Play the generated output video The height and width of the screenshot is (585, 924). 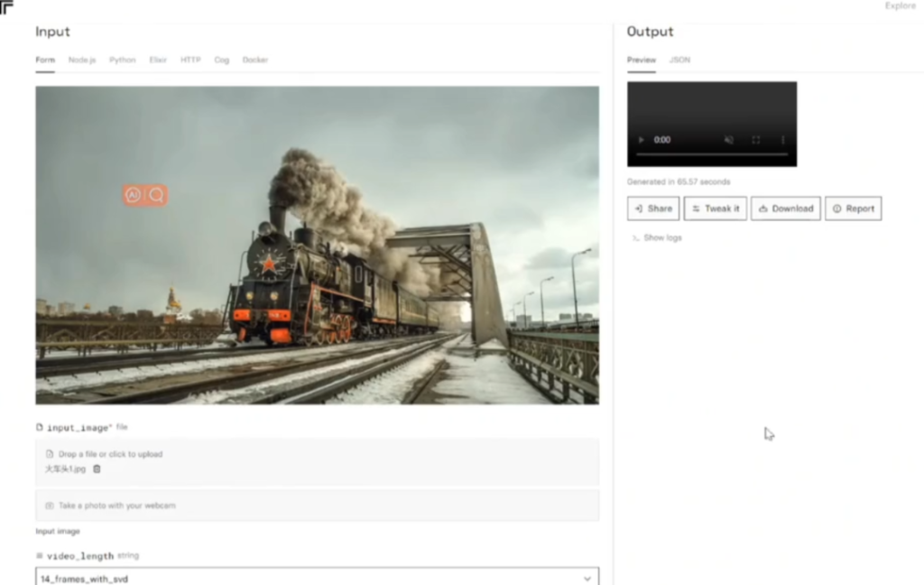[x=642, y=140]
